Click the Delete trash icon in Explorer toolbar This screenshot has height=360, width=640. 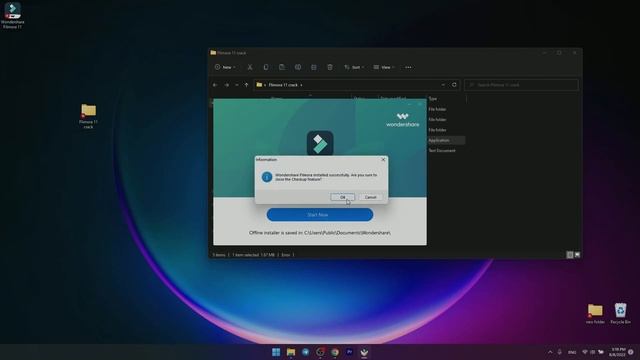point(330,67)
